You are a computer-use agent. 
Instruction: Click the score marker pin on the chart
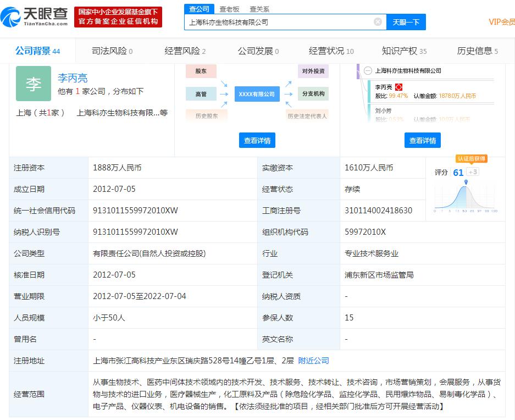[x=466, y=182]
